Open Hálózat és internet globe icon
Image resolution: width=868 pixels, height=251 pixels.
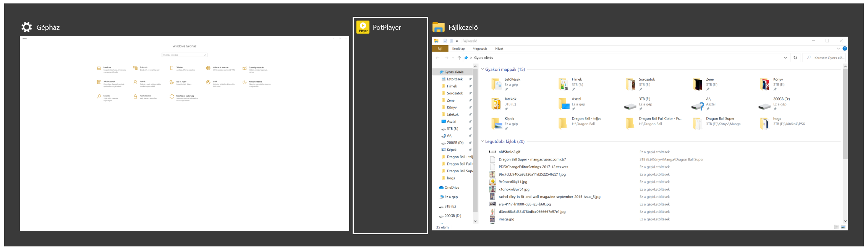(x=208, y=68)
